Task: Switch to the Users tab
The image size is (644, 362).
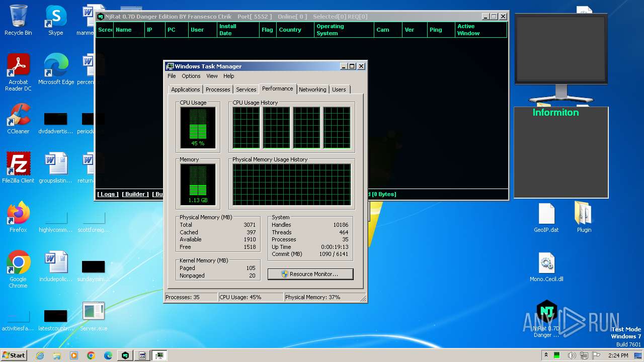Action: pyautogui.click(x=339, y=89)
